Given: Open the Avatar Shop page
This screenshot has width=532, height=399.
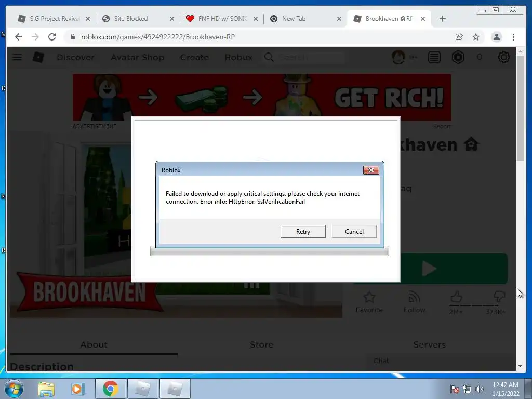Looking at the screenshot, I should [137, 57].
